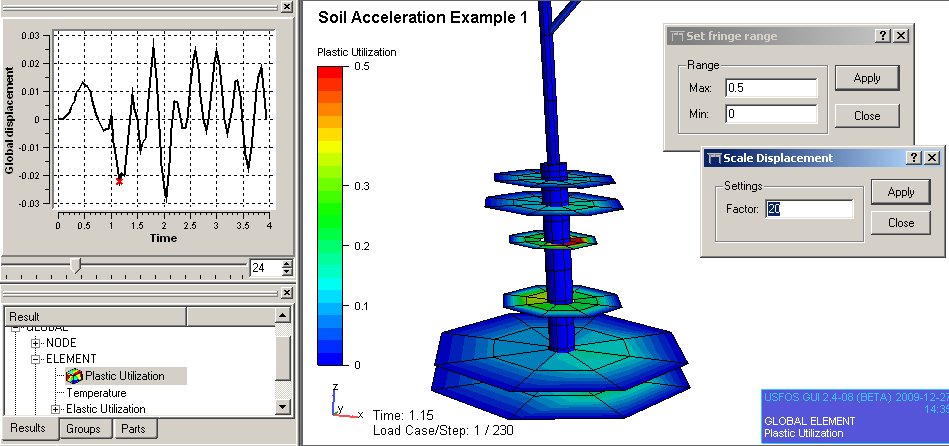Switch to the Groups tab
This screenshot has height=446, width=949.
point(84,429)
